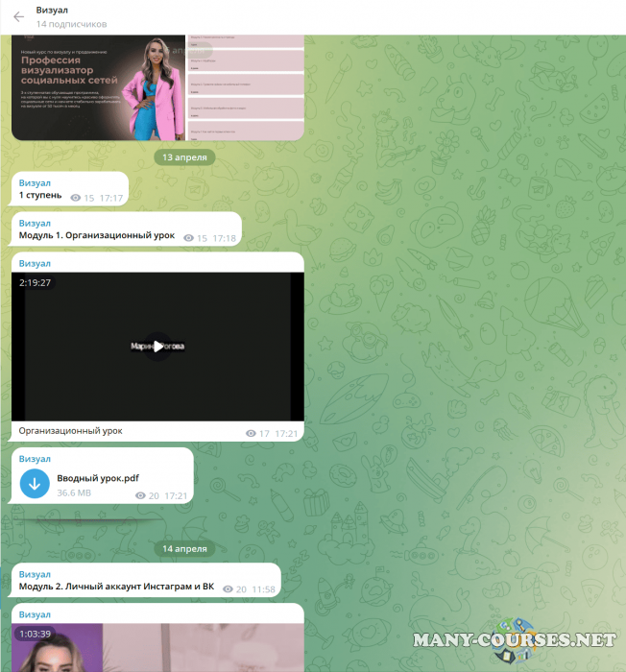Image resolution: width=626 pixels, height=672 pixels.
Task: Download the Вводный урок.pdf file
Action: point(36,484)
